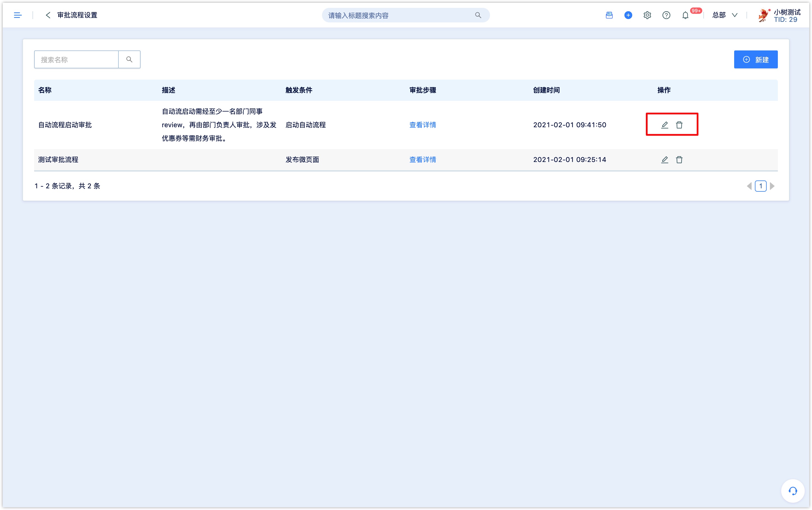Open the customer support headset icon
The image size is (812, 510).
coord(792,491)
